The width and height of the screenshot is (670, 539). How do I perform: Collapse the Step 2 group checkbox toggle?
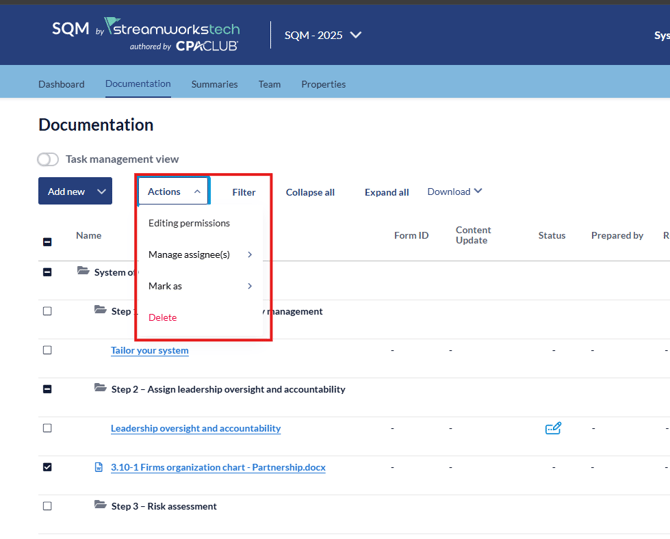[x=47, y=389]
